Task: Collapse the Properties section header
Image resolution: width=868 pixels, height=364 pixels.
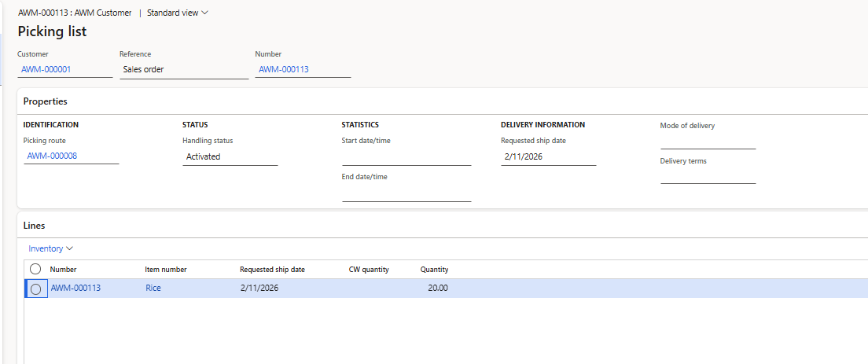Action: [46, 101]
